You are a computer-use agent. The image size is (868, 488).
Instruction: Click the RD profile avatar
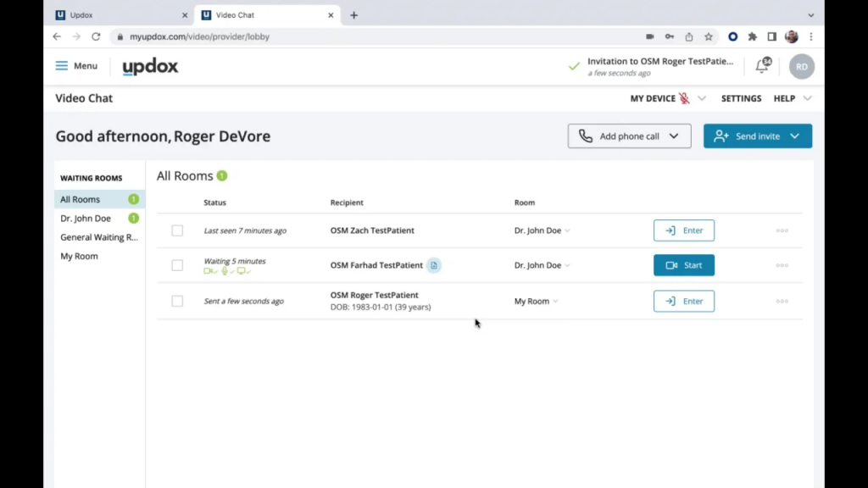(800, 65)
